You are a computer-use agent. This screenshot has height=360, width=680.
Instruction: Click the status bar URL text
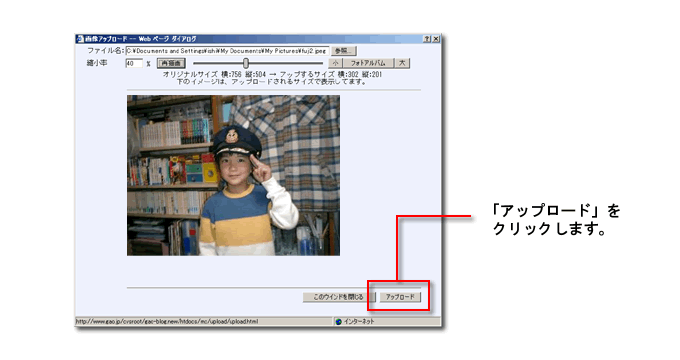(x=167, y=321)
